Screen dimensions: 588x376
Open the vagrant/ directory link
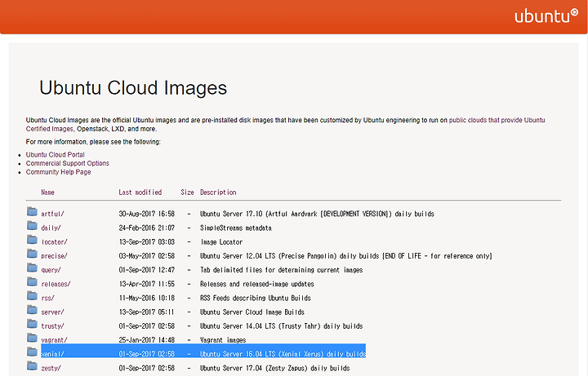tap(55, 340)
